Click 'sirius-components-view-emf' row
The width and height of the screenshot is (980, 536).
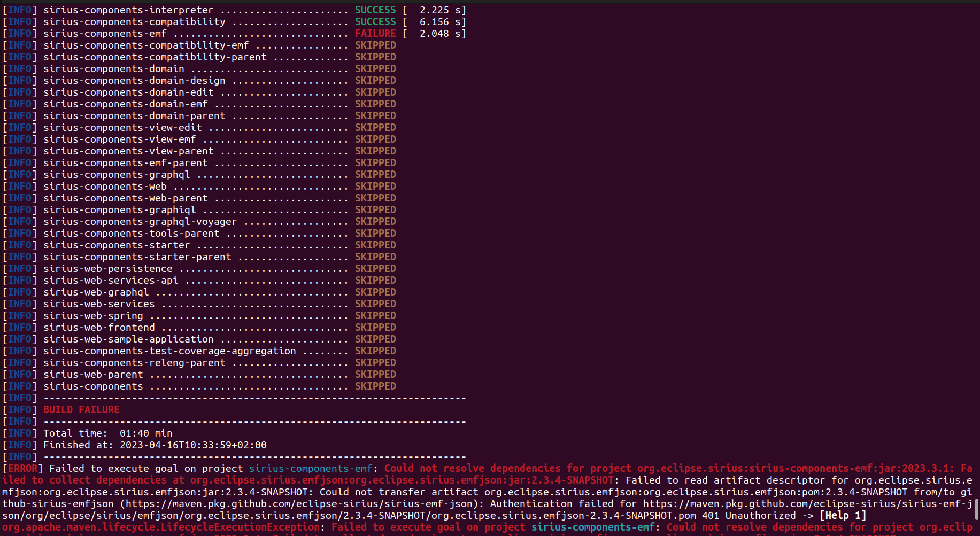pyautogui.click(x=199, y=139)
